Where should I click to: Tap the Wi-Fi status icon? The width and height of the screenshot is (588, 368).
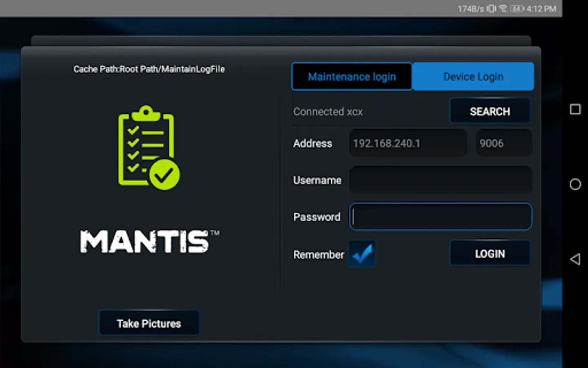[x=503, y=9]
